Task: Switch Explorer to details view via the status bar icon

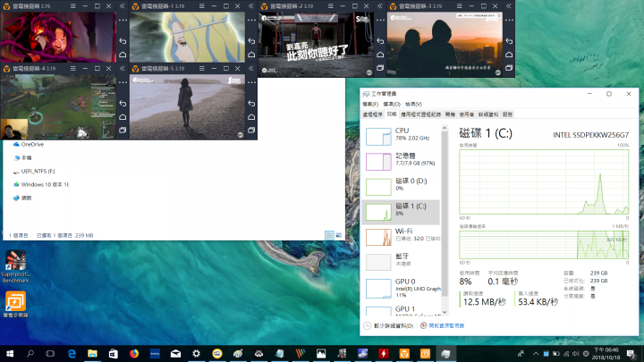Action: [329, 235]
